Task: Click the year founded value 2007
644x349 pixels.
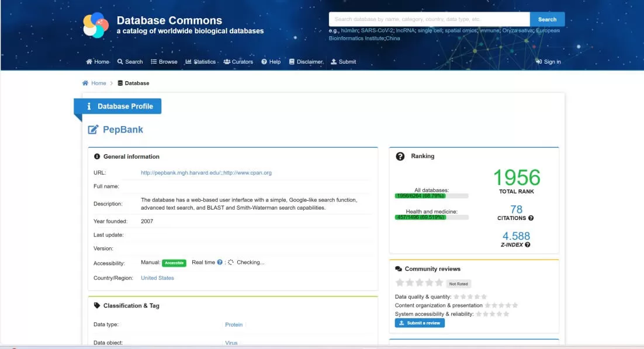Action: tap(147, 221)
